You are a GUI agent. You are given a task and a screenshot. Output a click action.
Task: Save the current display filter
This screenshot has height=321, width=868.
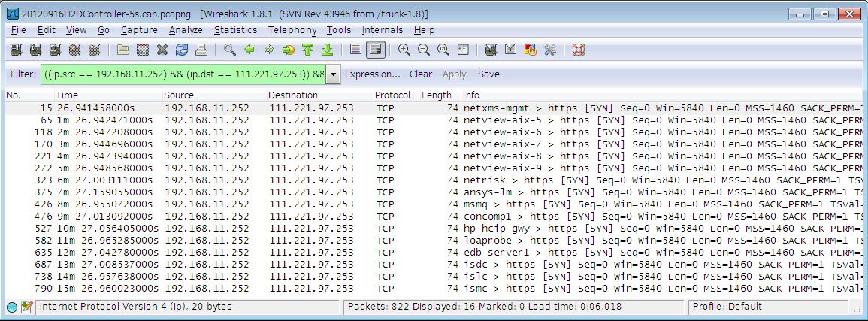tap(488, 74)
